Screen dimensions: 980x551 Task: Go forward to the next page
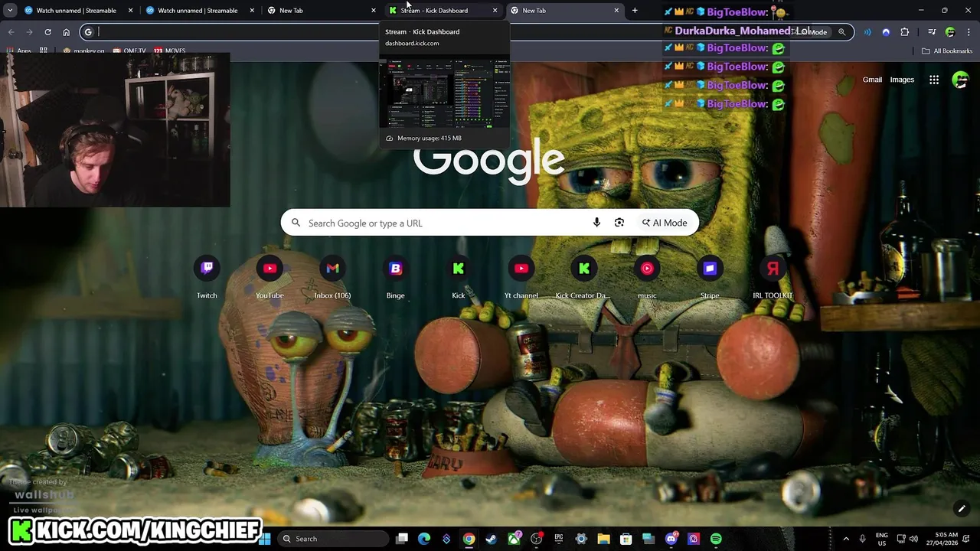[29, 32]
